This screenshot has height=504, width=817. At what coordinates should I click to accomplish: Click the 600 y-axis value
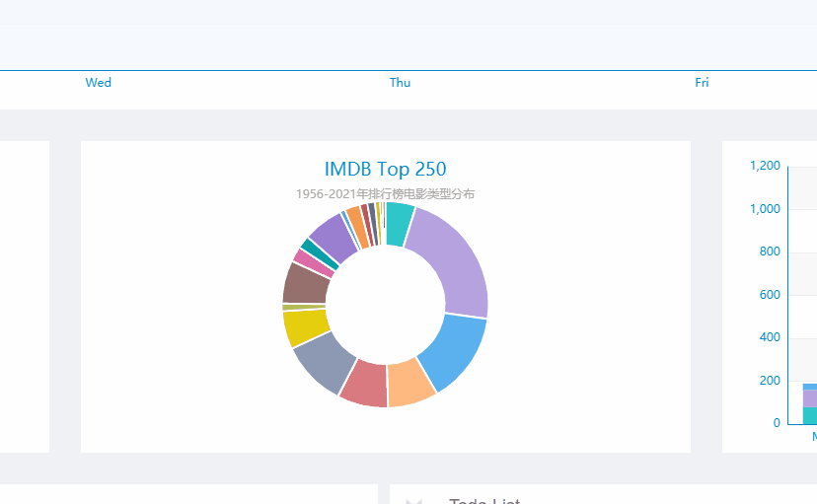770,295
